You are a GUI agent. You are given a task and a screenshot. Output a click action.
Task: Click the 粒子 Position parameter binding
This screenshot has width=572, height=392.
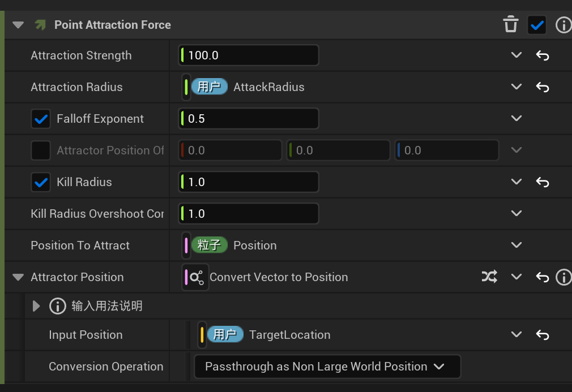[x=234, y=245]
